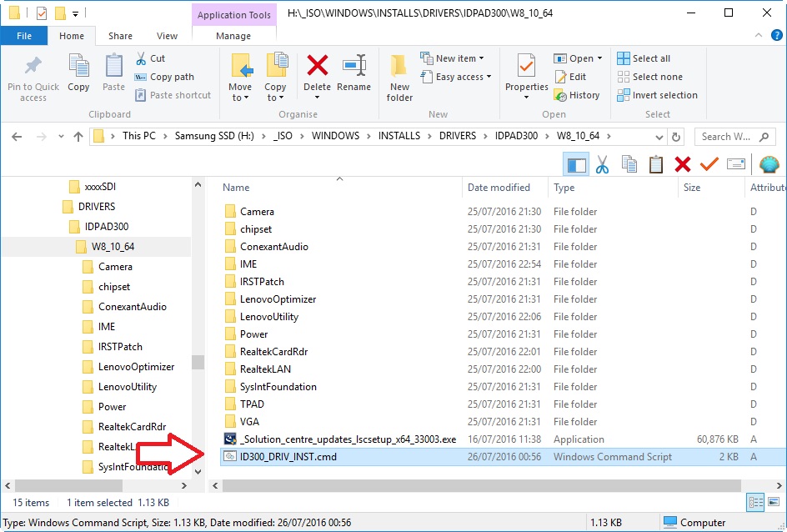Switch to the View ribbon tab
Screen dimensions: 787x532
[167, 36]
